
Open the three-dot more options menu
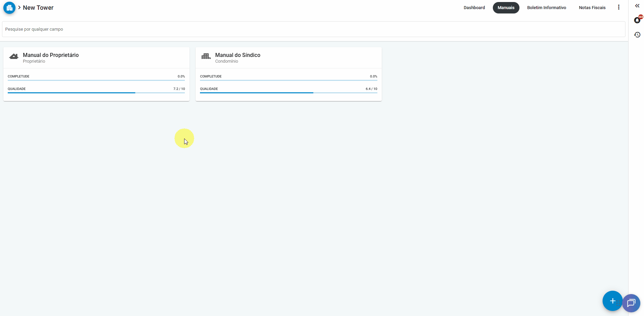[x=618, y=7]
